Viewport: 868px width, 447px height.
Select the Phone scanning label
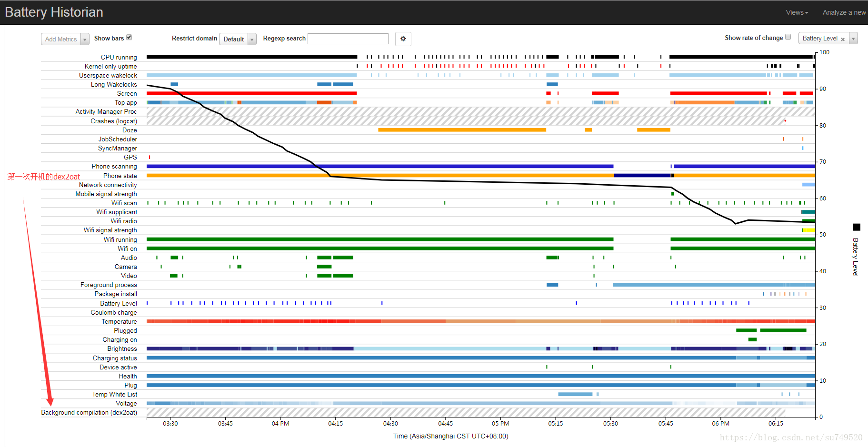coord(114,166)
